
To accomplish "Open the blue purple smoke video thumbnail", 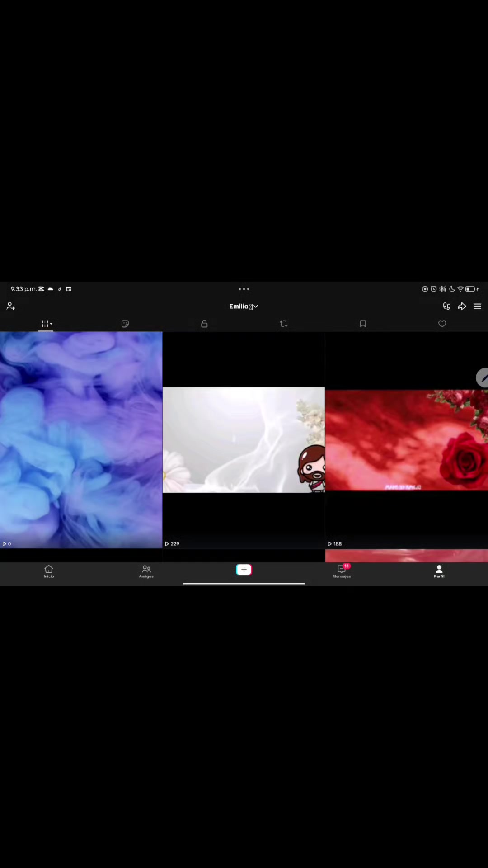I will pos(81,440).
